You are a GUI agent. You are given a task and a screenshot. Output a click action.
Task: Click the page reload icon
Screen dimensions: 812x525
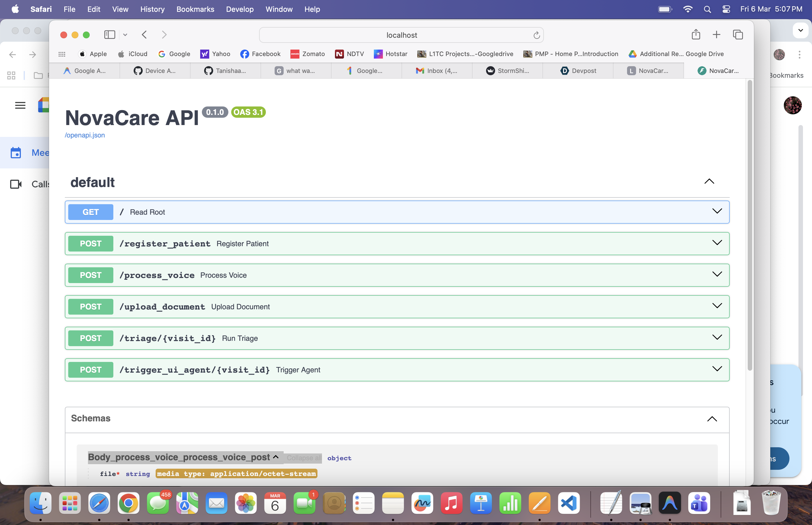pos(536,35)
